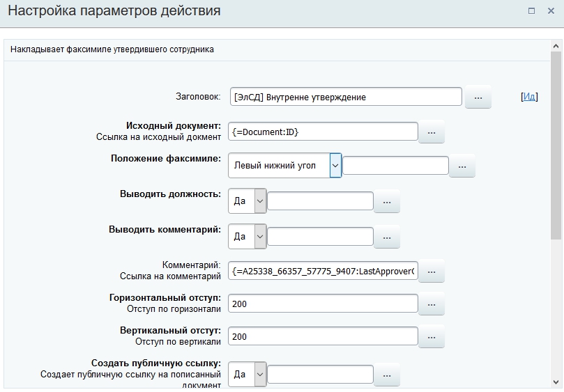The width and height of the screenshot is (564, 392).
Task: Click ellipsis button beside Положение факсимиле
Action: pyautogui.click(x=462, y=166)
